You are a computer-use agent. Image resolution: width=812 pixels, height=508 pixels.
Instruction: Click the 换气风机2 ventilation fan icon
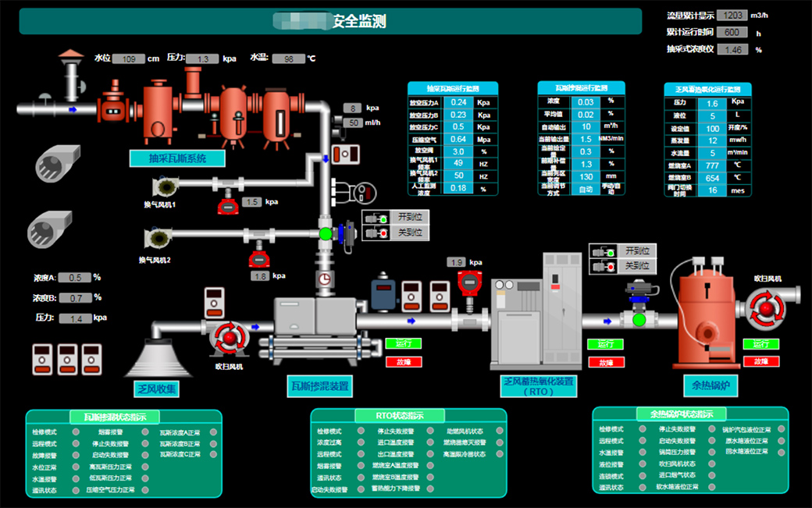(157, 237)
